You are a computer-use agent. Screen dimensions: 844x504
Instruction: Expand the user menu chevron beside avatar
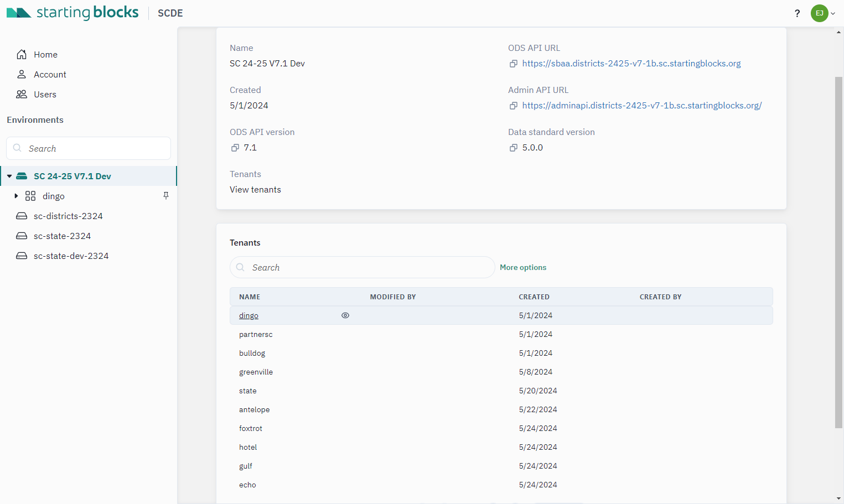[833, 13]
